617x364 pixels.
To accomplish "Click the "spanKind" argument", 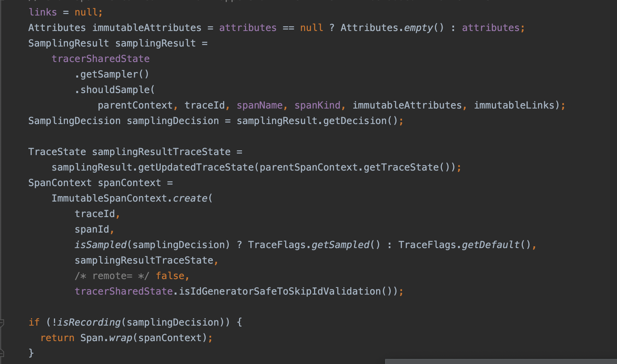I will pyautogui.click(x=317, y=105).
